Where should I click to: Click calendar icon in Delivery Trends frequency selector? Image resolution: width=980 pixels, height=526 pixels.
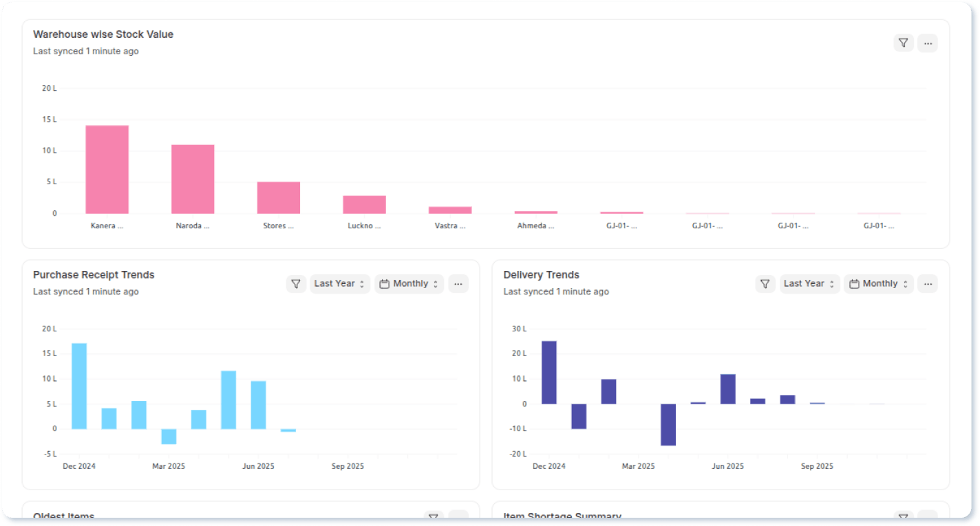(853, 283)
